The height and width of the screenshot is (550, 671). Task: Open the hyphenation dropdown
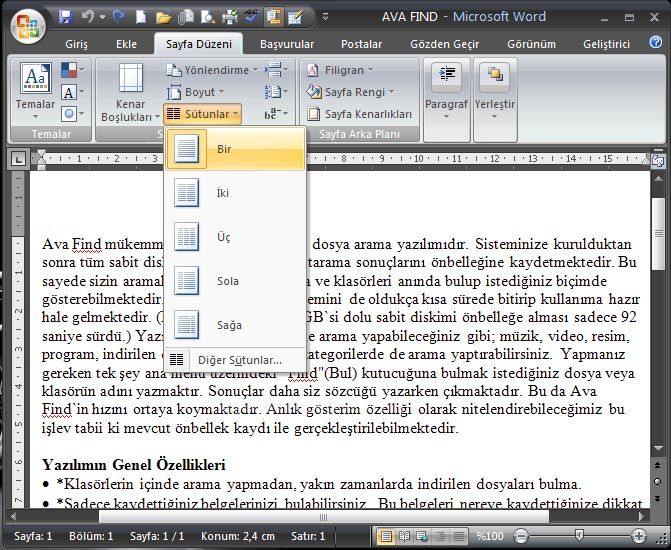click(276, 114)
